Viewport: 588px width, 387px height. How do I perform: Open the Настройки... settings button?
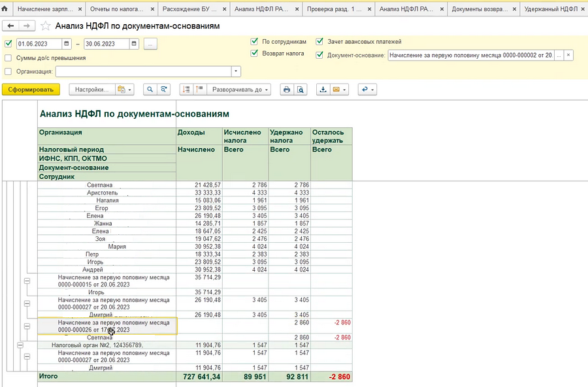[92, 89]
